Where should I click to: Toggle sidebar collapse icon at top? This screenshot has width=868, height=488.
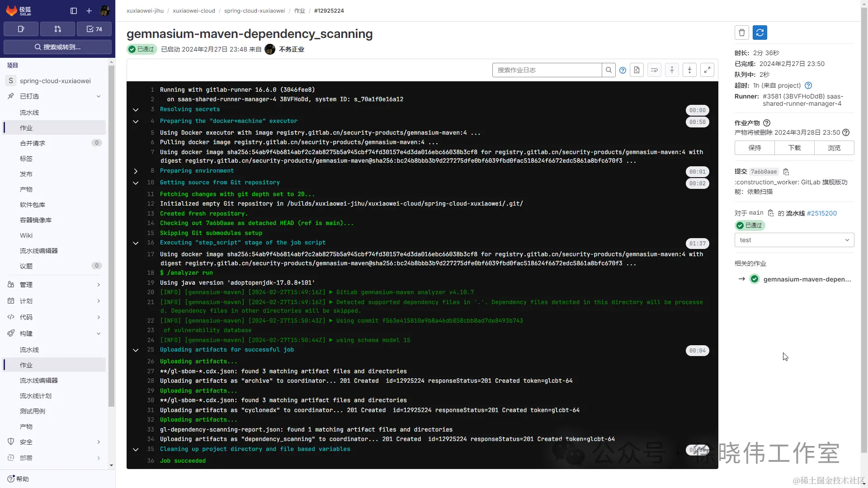coord(74,11)
